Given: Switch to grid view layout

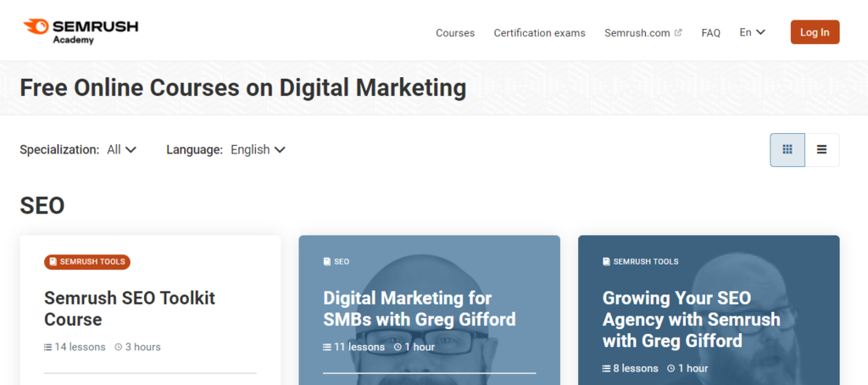Looking at the screenshot, I should click(787, 150).
